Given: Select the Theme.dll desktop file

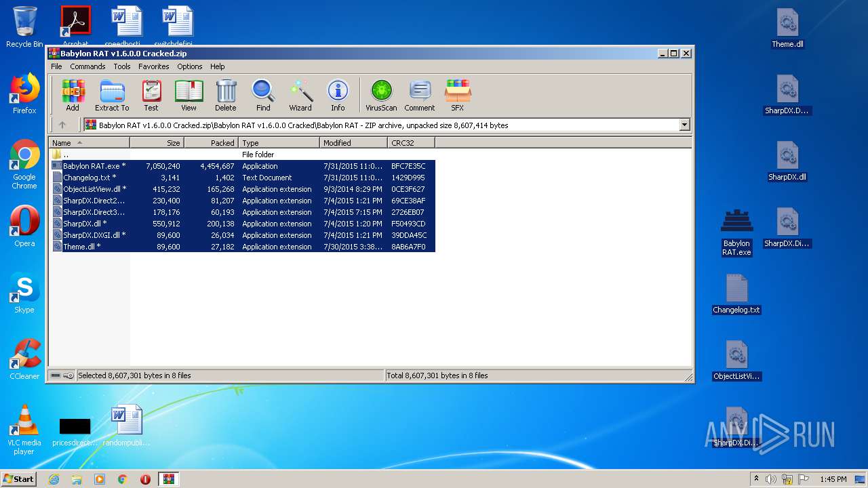Looking at the screenshot, I should tap(787, 28).
